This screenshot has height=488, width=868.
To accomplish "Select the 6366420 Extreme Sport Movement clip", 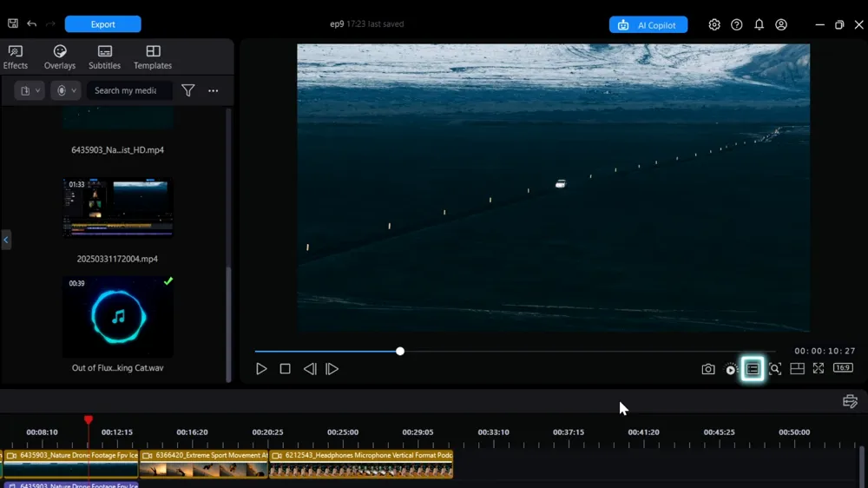I will tap(204, 465).
